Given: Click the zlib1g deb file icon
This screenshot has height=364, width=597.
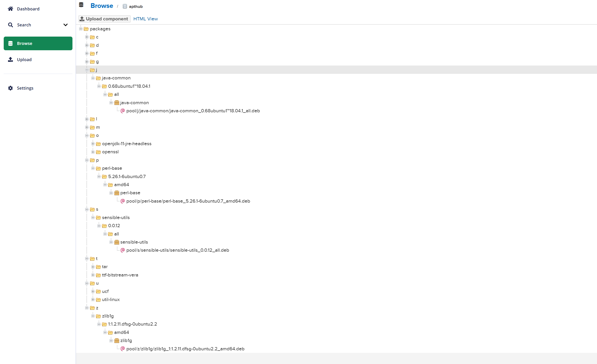Looking at the screenshot, I should tap(123, 348).
